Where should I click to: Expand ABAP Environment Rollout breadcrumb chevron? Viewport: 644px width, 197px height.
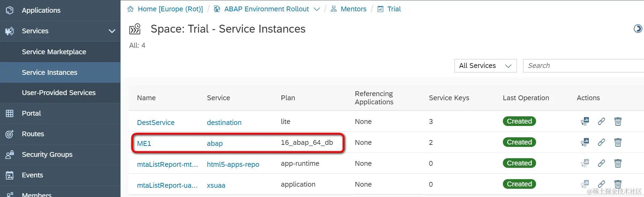tap(317, 9)
